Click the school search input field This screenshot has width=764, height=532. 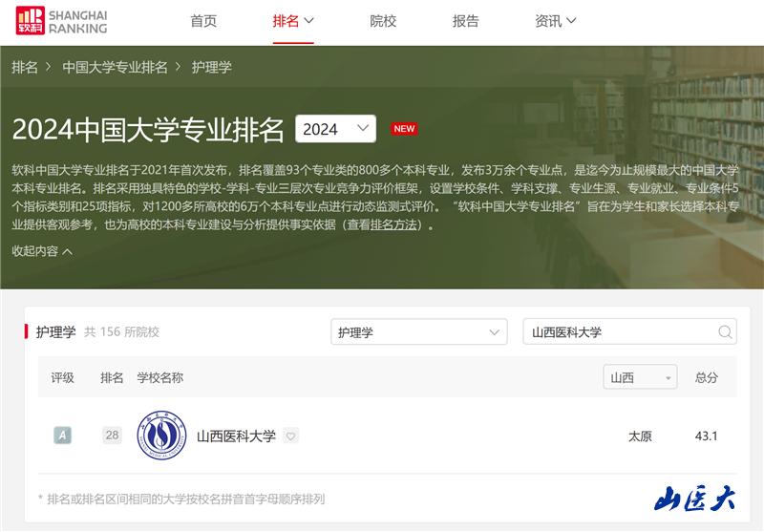[619, 332]
